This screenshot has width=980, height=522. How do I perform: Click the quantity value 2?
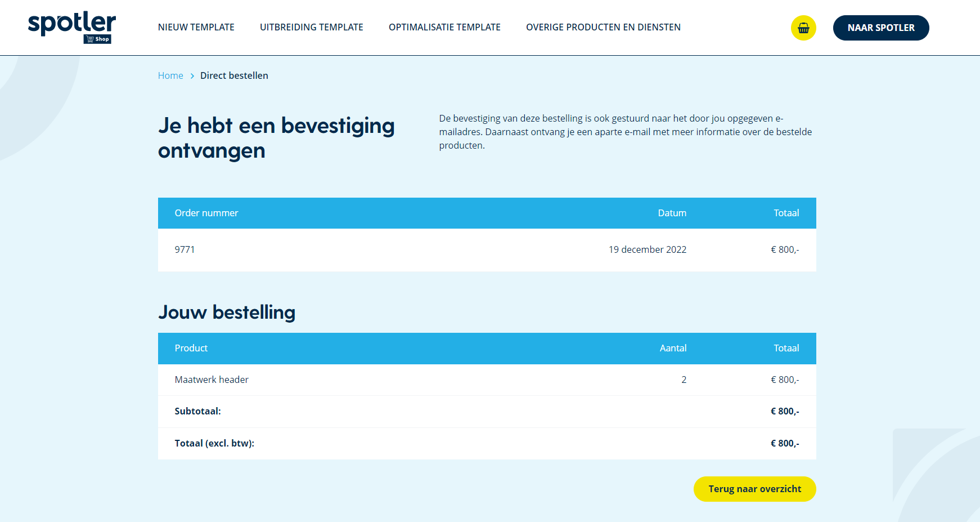pyautogui.click(x=684, y=380)
